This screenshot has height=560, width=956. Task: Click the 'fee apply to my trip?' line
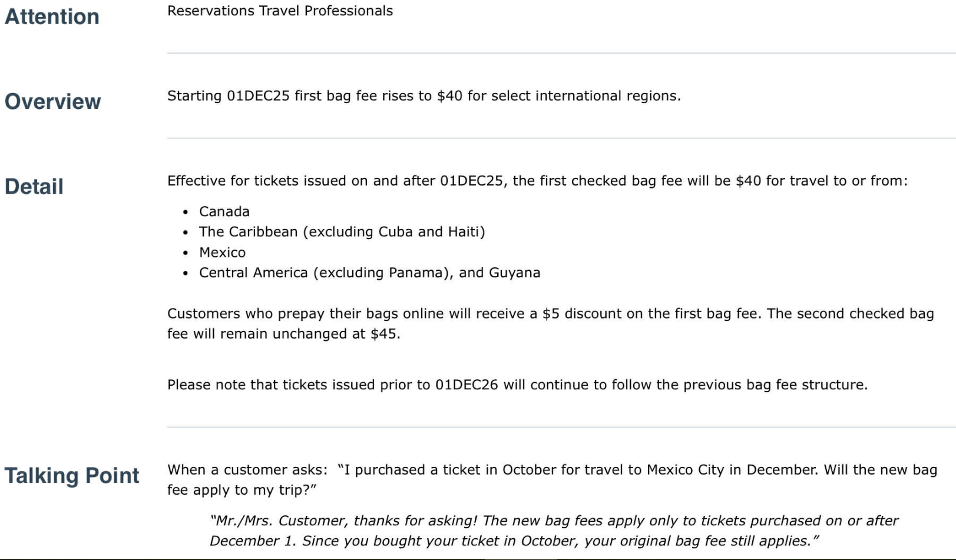tap(242, 490)
